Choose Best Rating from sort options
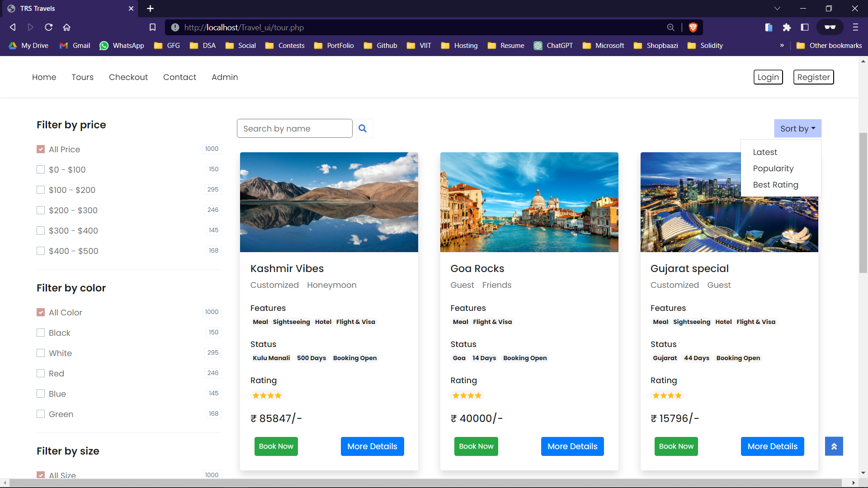Image resolution: width=868 pixels, height=488 pixels. [x=775, y=185]
